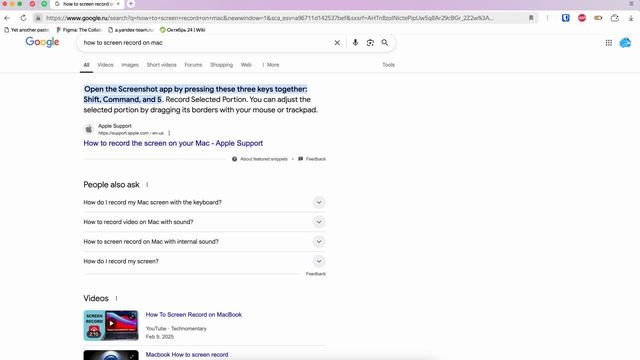This screenshot has width=640, height=360.
Task: Open the Google apps grid
Action: [609, 42]
